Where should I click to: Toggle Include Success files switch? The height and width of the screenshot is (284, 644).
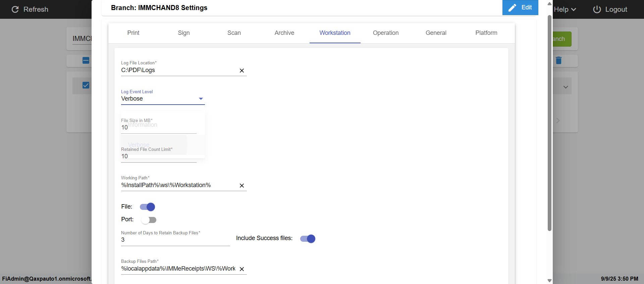coord(308,239)
